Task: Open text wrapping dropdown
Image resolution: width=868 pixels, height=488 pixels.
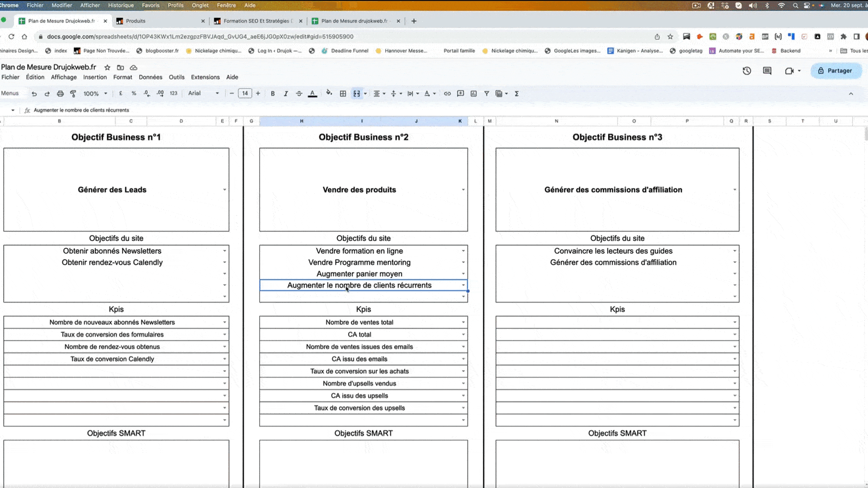Action: 413,94
